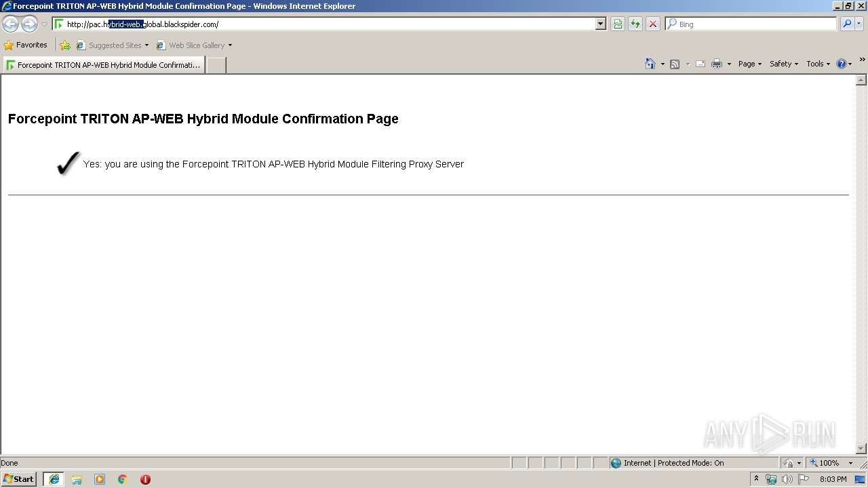Click the RSS feeds icon

coord(675,64)
